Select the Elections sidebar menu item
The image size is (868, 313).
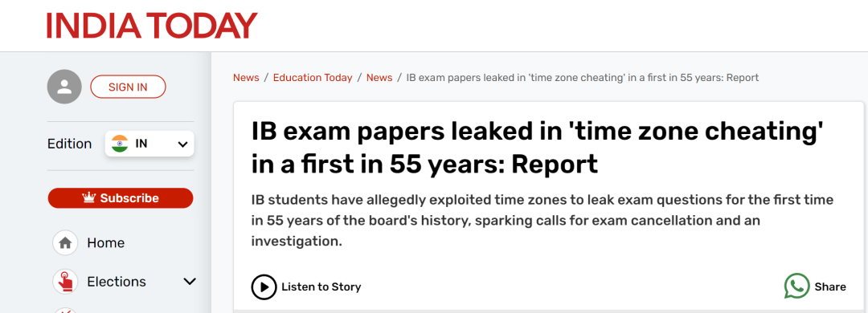point(117,282)
